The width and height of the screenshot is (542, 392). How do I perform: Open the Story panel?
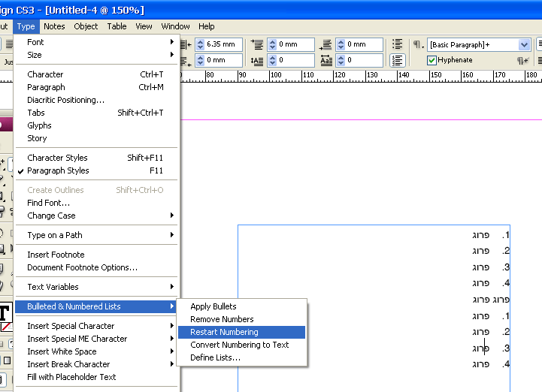[x=95, y=138]
